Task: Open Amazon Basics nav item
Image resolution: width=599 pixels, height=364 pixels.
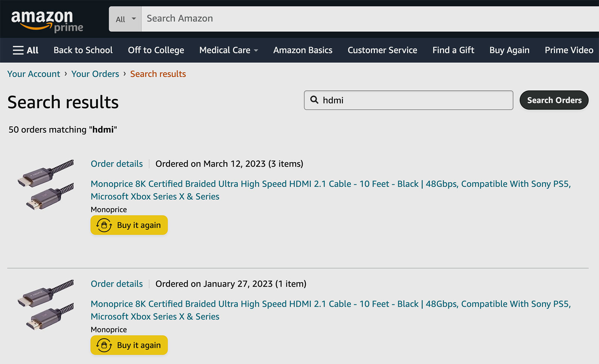Action: (303, 50)
